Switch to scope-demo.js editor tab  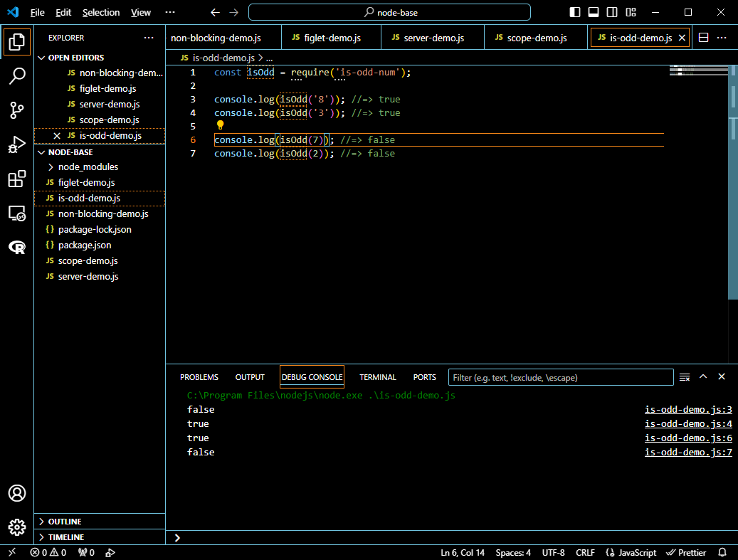pos(536,38)
